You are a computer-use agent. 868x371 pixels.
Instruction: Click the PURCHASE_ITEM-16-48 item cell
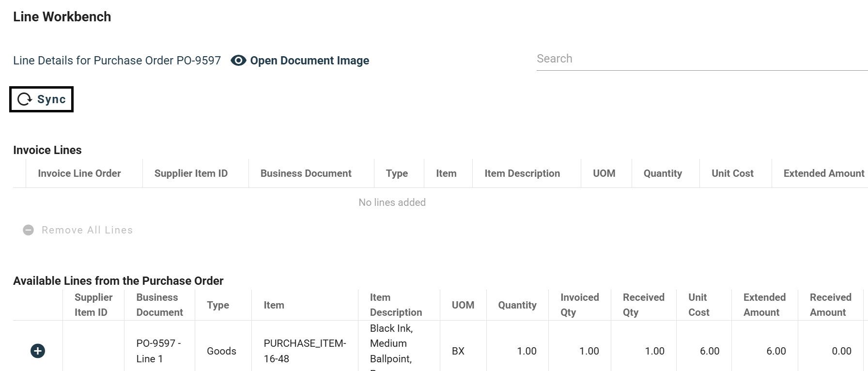point(305,351)
